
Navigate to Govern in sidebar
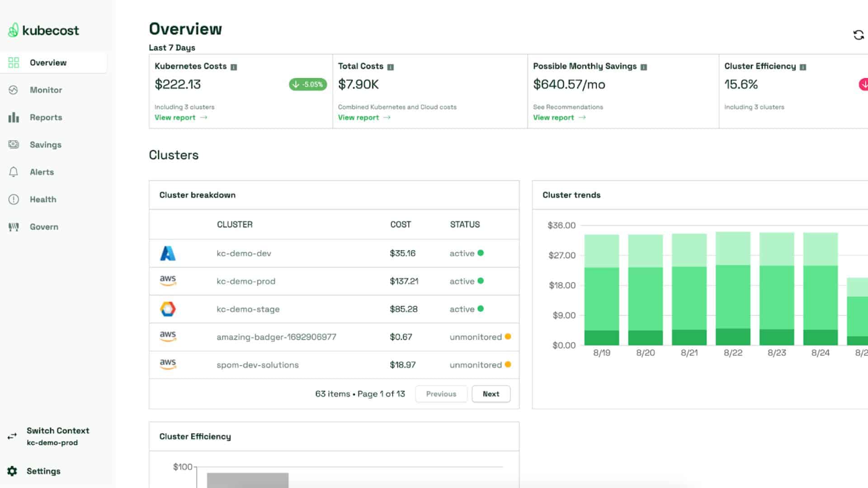click(x=44, y=227)
